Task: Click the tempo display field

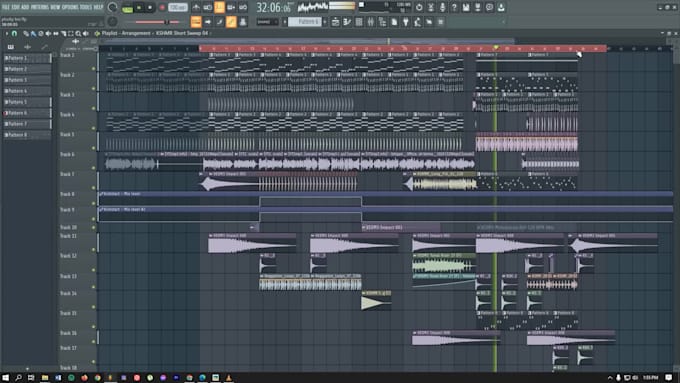Action: tap(177, 8)
